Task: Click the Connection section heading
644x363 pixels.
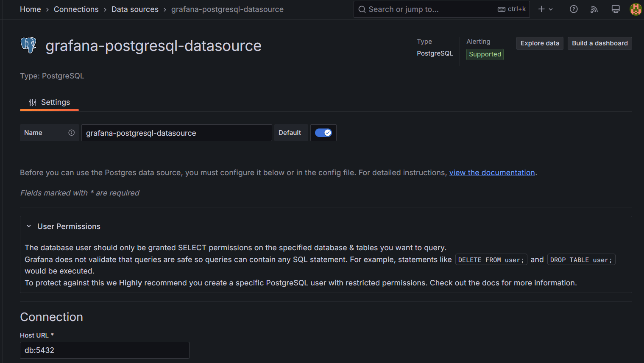Action: pyautogui.click(x=51, y=317)
